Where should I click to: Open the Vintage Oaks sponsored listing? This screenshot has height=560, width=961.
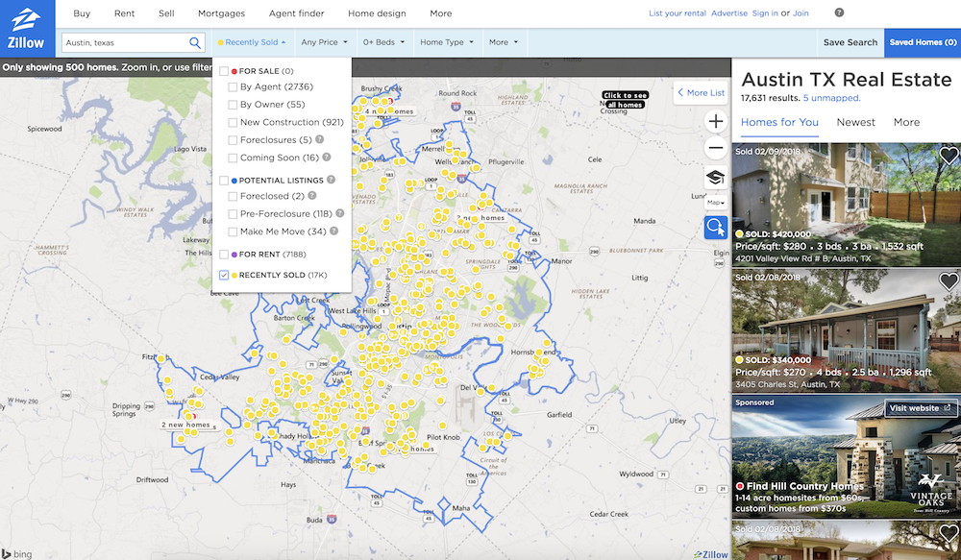(x=847, y=456)
